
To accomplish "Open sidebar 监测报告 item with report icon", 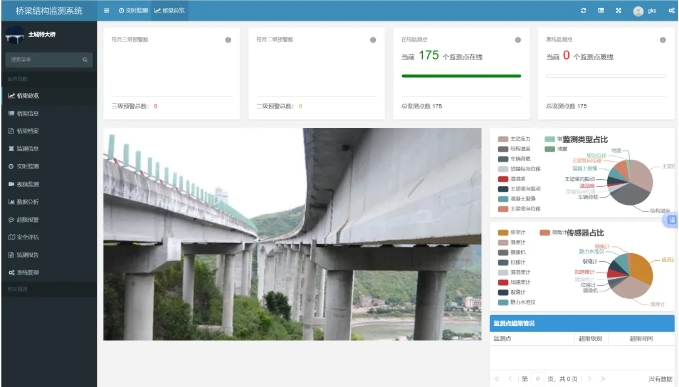I will [x=49, y=255].
